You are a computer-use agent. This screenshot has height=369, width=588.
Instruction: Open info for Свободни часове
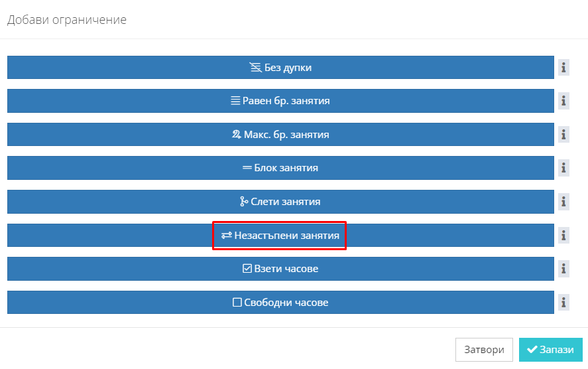(563, 302)
